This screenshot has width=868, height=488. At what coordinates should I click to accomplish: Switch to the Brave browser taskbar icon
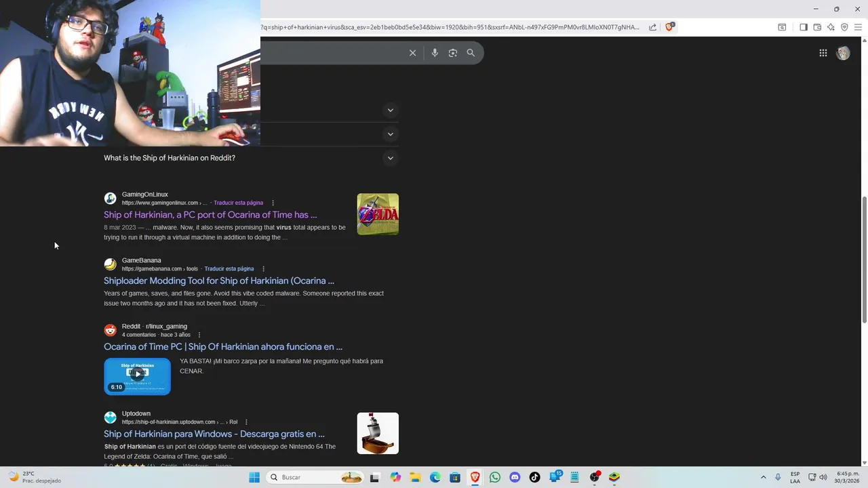(475, 477)
